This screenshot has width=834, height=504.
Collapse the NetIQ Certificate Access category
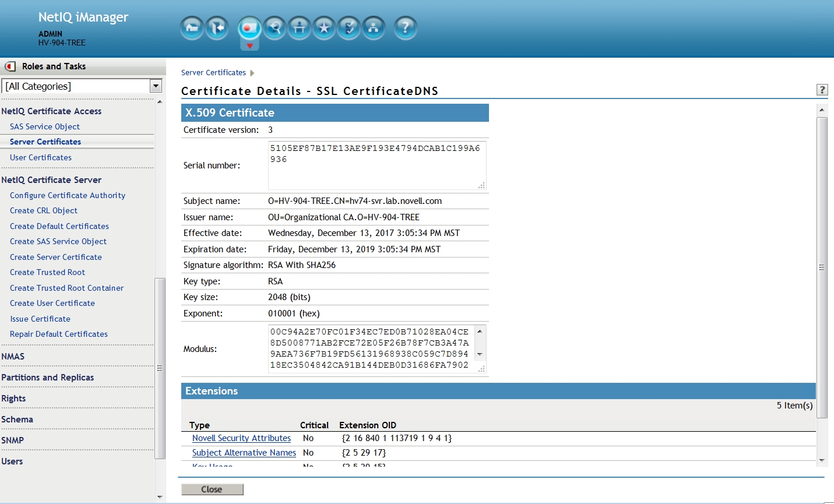tap(51, 111)
